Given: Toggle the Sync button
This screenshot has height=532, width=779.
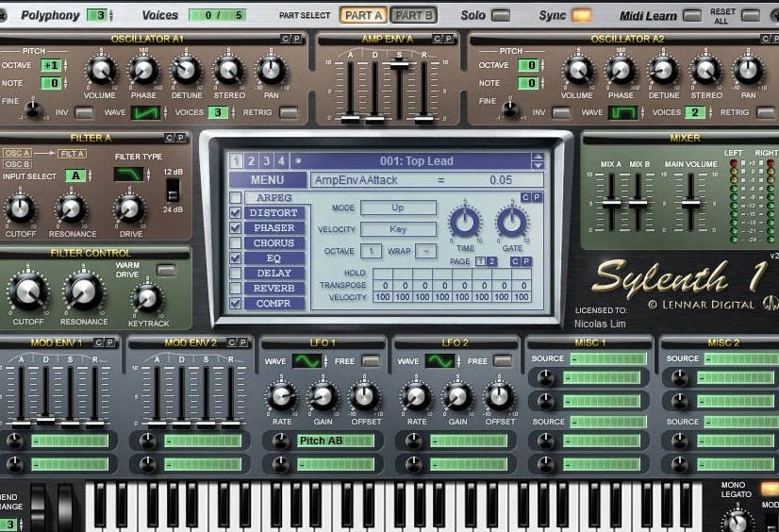Looking at the screenshot, I should click(581, 15).
